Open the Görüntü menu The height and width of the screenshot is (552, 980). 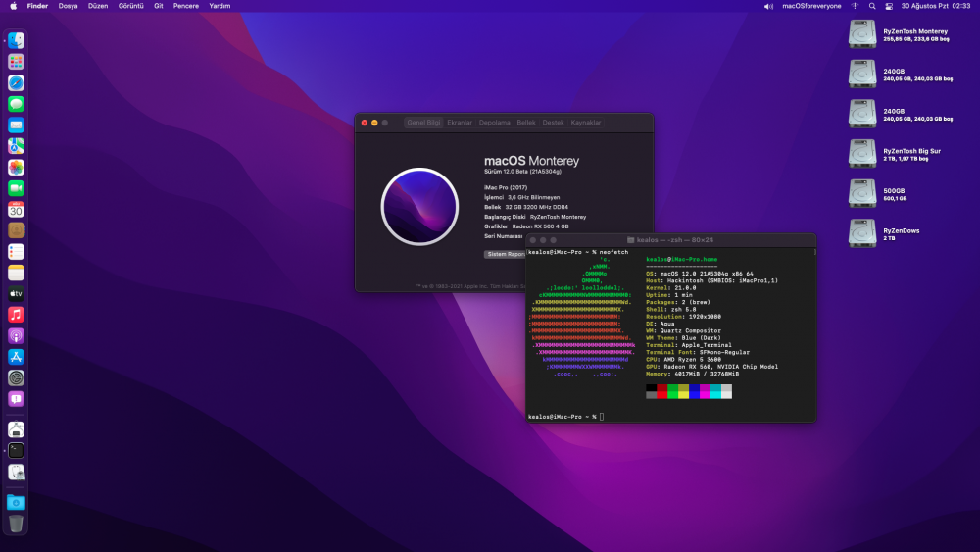pos(131,6)
